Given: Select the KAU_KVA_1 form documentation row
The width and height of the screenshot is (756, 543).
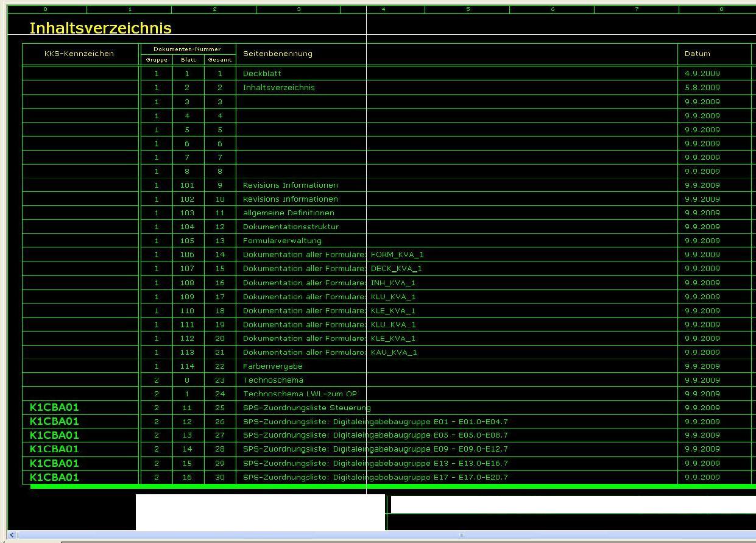Looking at the screenshot, I should (x=330, y=352).
